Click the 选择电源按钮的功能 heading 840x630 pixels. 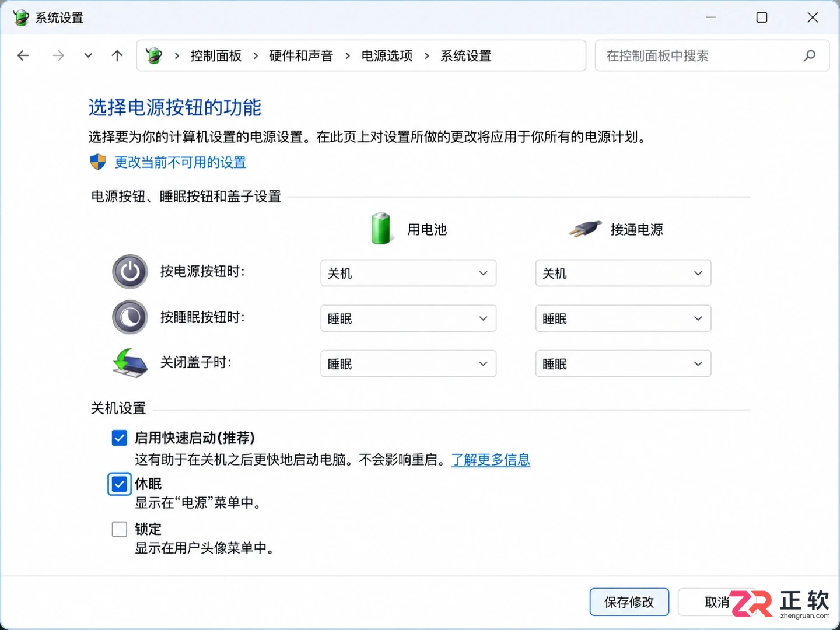click(175, 107)
